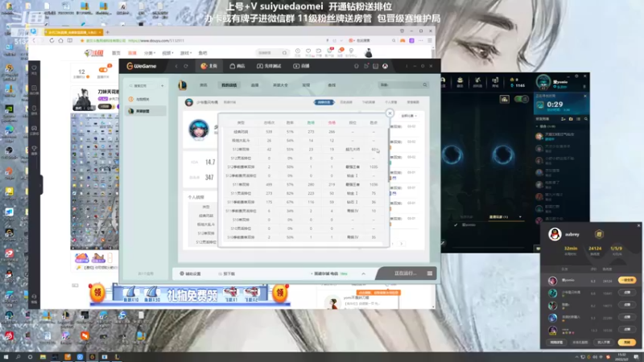644x362 pixels.
Task: Open the WeGame 直播 tab
Action: pos(301,66)
